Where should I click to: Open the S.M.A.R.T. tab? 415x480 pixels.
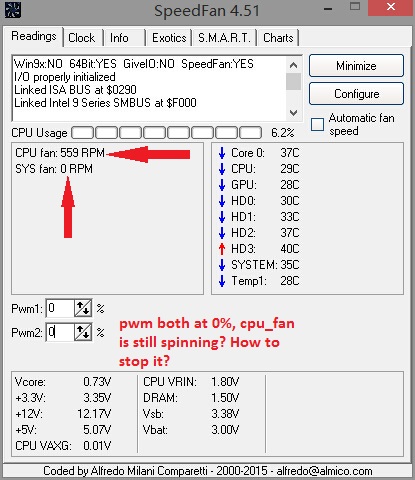[x=224, y=38]
